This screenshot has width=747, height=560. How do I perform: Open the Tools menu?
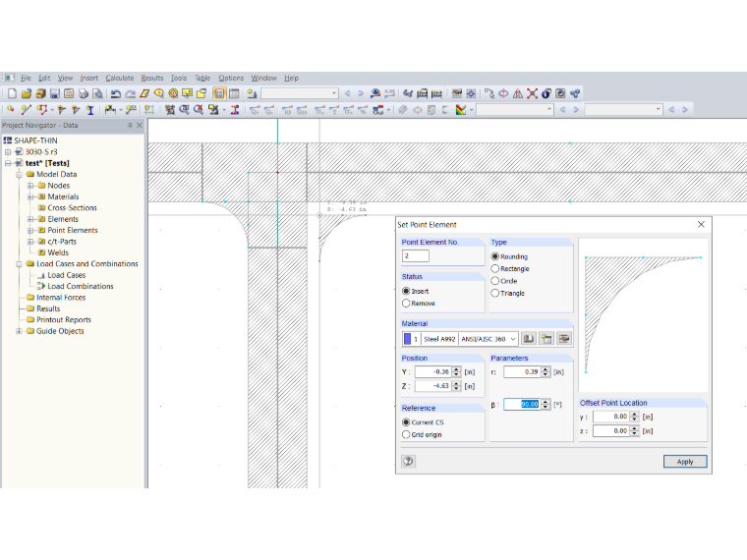pos(179,78)
